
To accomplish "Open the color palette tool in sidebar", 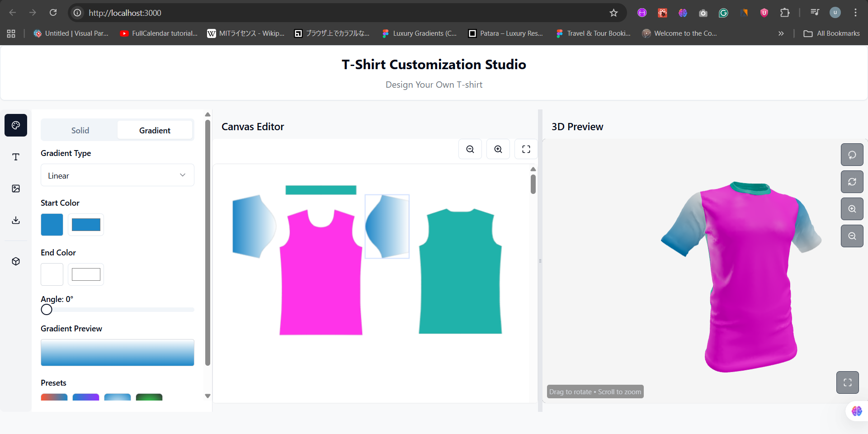I will (16, 125).
